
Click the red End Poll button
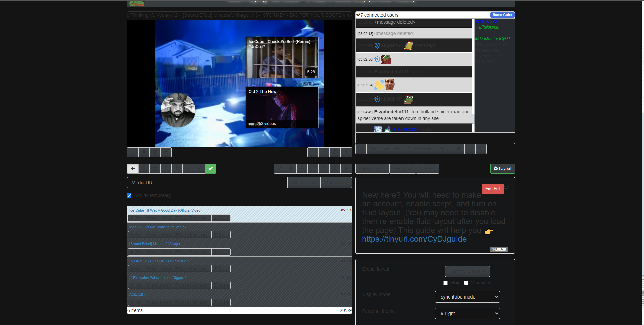point(493,189)
